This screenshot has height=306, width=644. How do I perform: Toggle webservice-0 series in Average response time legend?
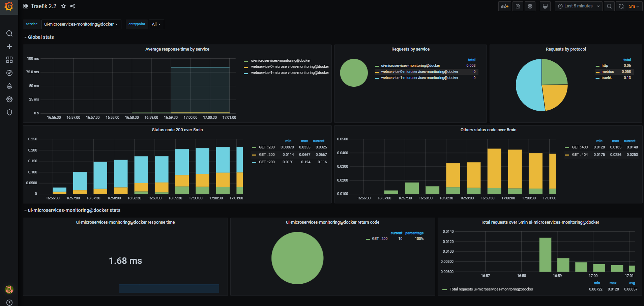click(290, 66)
